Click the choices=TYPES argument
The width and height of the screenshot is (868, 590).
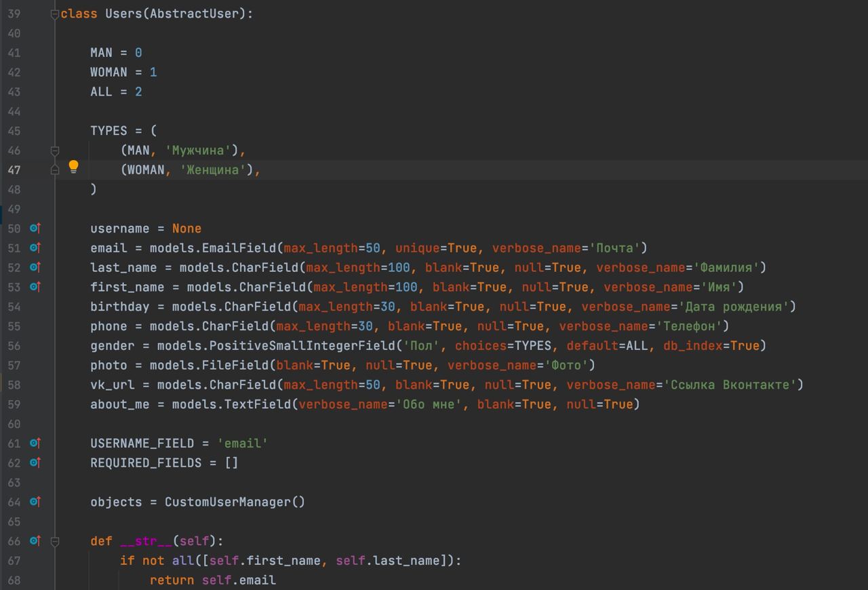pyautogui.click(x=503, y=346)
